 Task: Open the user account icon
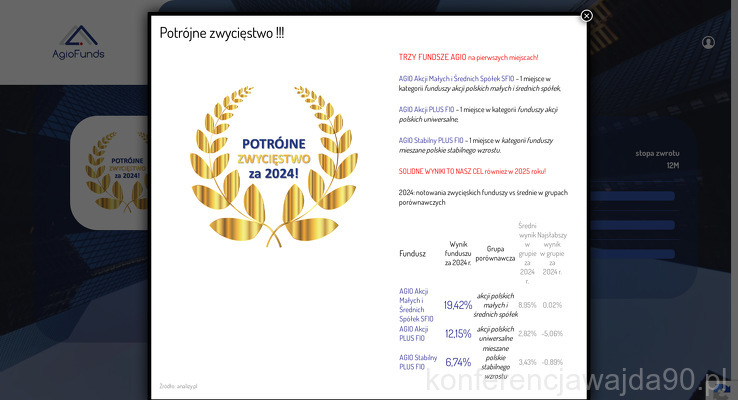click(708, 42)
